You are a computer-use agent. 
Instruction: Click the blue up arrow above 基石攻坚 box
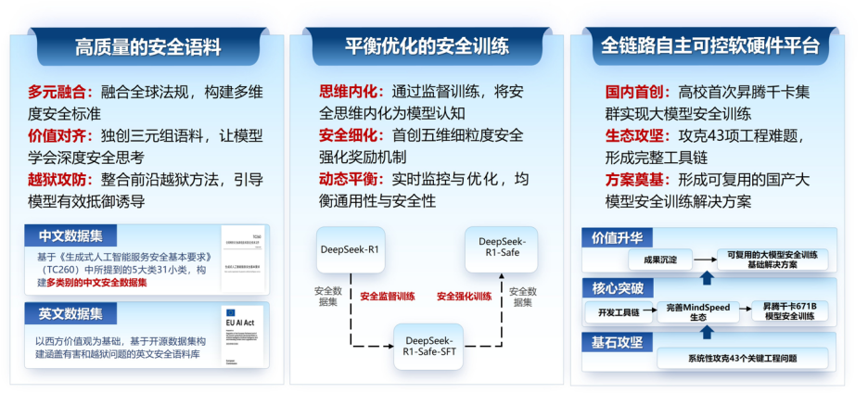tap(707, 331)
